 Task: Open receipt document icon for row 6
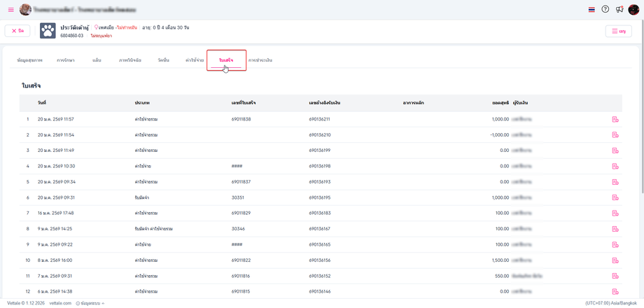[x=615, y=197]
